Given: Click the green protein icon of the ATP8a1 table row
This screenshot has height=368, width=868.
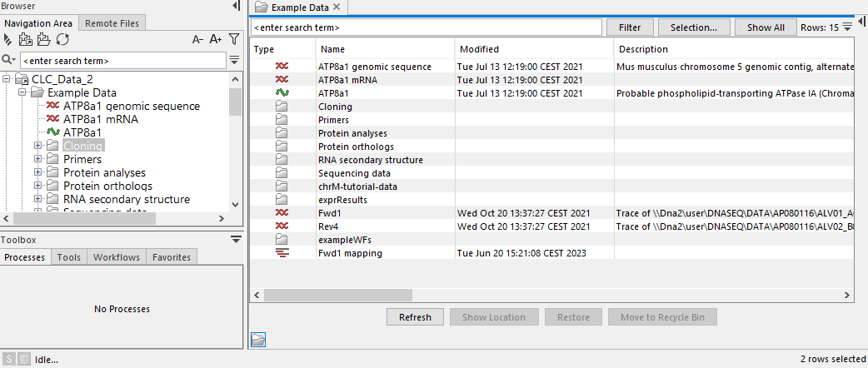Looking at the screenshot, I should coord(282,93).
